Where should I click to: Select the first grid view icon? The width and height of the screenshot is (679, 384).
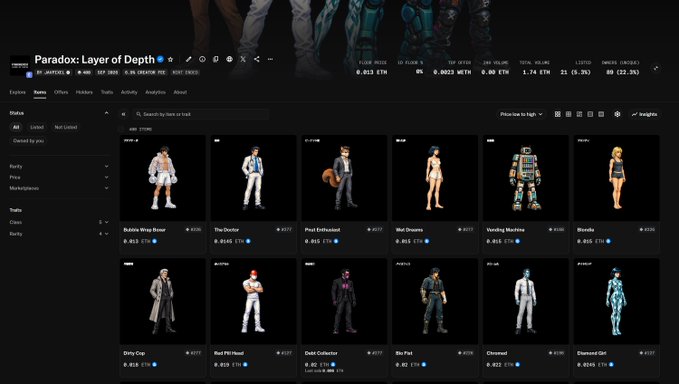(x=558, y=114)
